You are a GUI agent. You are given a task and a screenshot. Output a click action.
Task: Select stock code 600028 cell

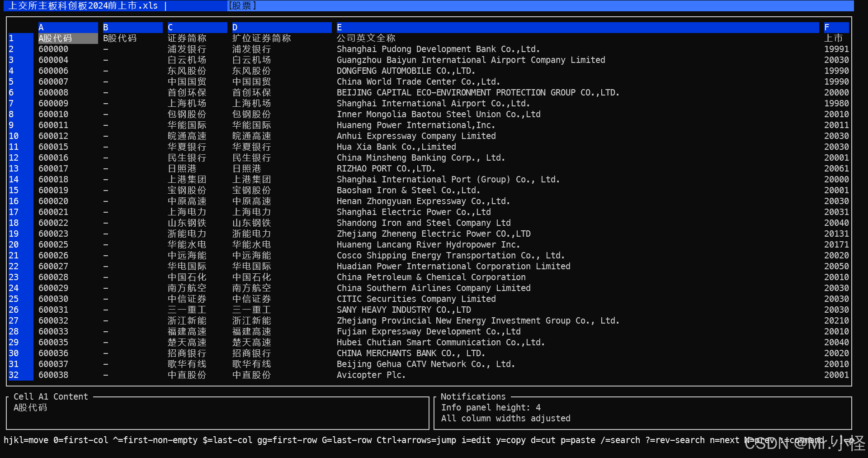(x=53, y=277)
